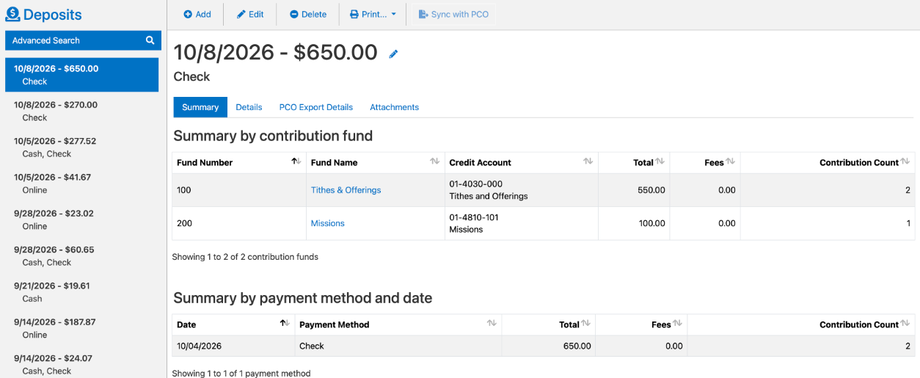Click 'Showing 1 to 2 of 2 contribution funds'
Image resolution: width=920 pixels, height=378 pixels.
coord(245,256)
